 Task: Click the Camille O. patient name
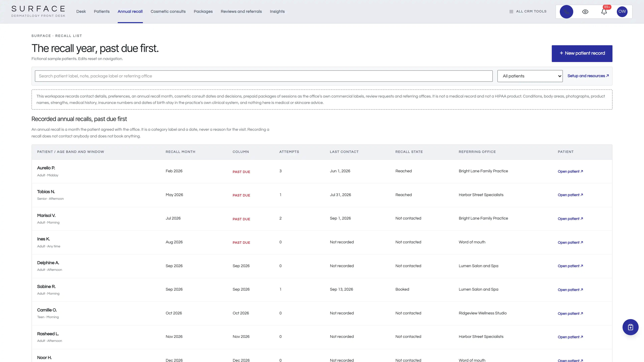click(x=47, y=310)
